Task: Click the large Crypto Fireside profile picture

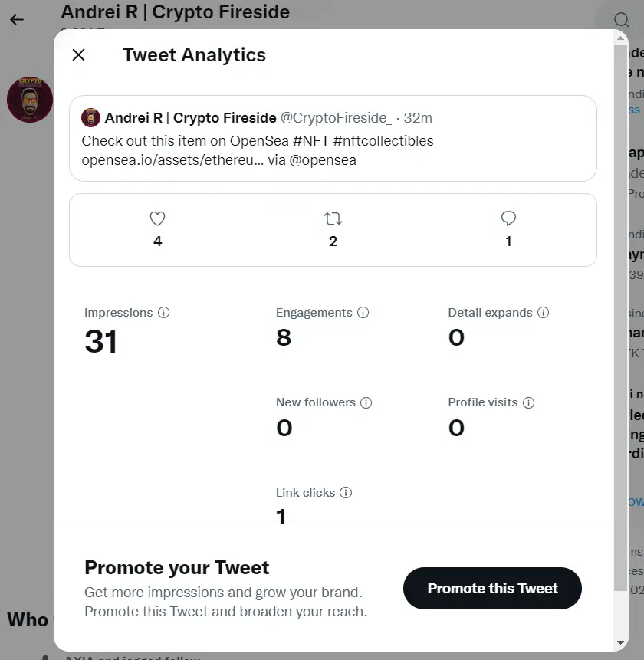Action: point(30,100)
